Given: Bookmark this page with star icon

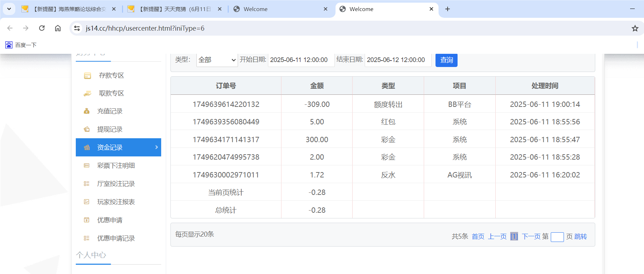Looking at the screenshot, I should (635, 28).
